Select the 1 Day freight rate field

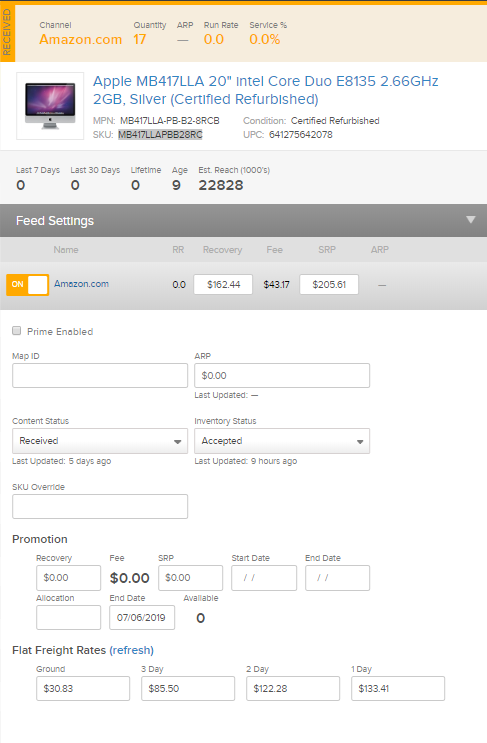(x=398, y=689)
